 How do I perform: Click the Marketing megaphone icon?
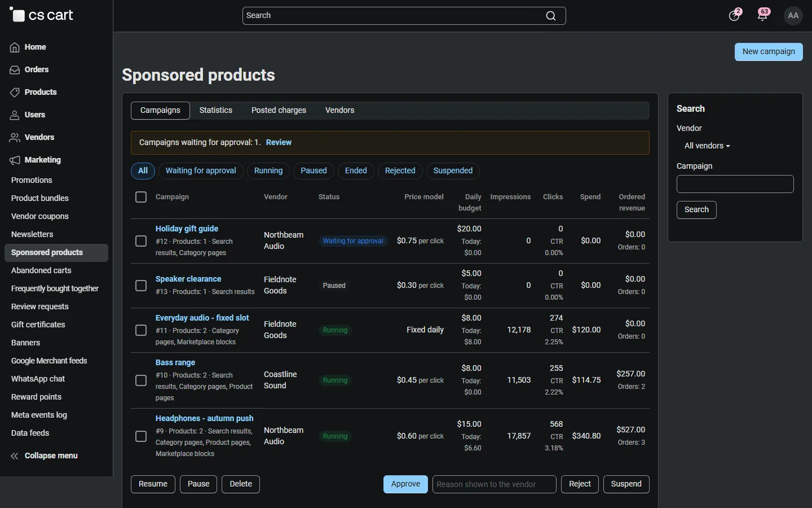pyautogui.click(x=15, y=160)
